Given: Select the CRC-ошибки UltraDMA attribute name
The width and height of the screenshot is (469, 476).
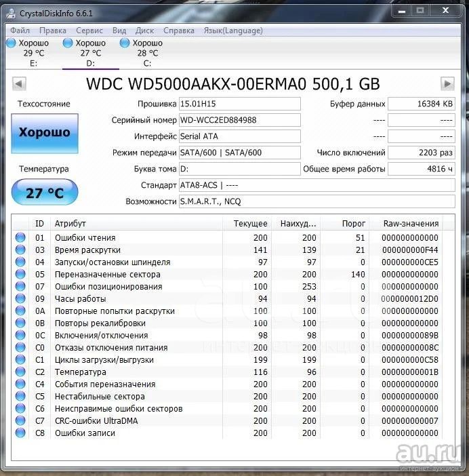Looking at the screenshot, I should tap(96, 421).
